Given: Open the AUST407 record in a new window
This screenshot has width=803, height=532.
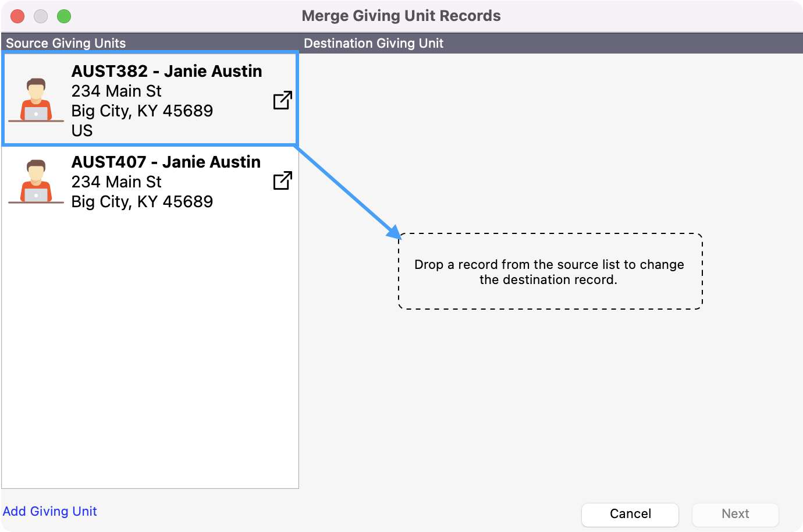Looking at the screenshot, I should 282,180.
